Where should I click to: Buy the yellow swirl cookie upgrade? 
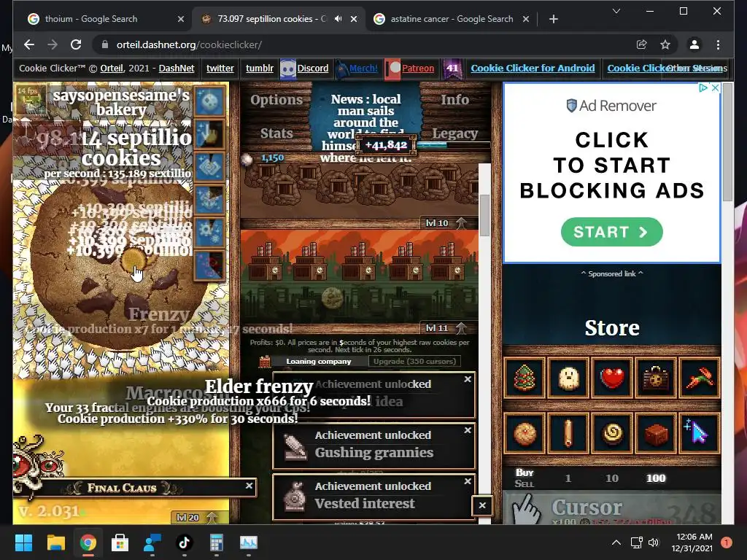(612, 433)
